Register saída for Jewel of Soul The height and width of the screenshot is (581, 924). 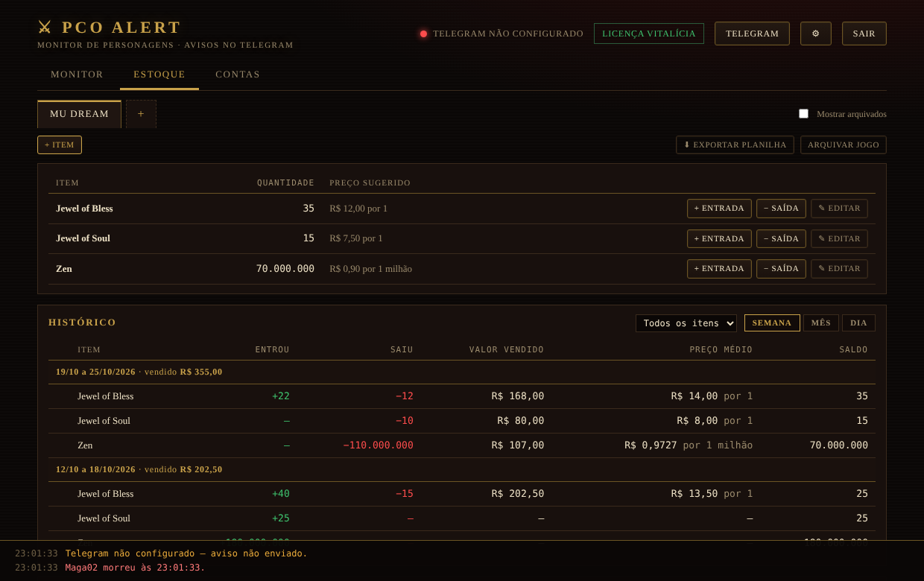781,238
